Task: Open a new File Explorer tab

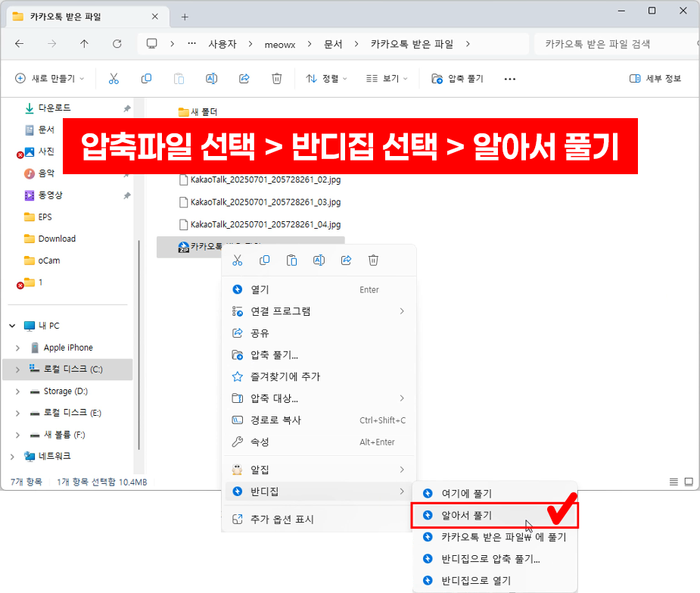Action: [x=185, y=17]
